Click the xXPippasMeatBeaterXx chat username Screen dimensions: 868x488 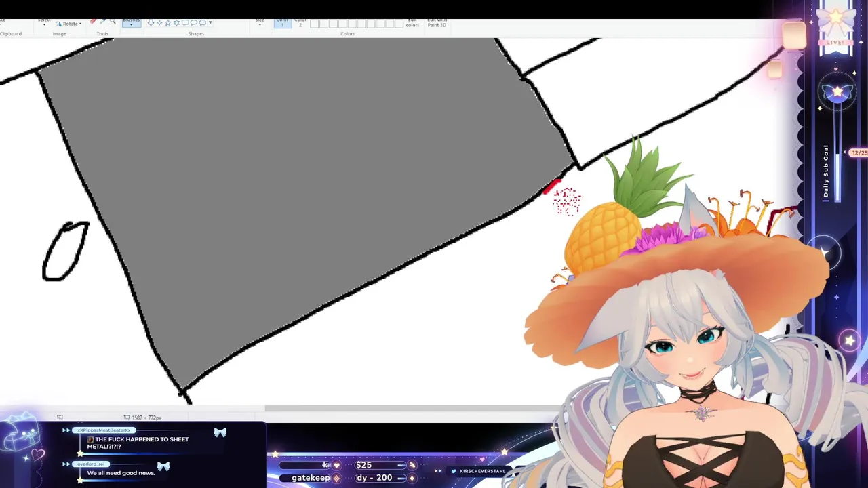tap(104, 430)
